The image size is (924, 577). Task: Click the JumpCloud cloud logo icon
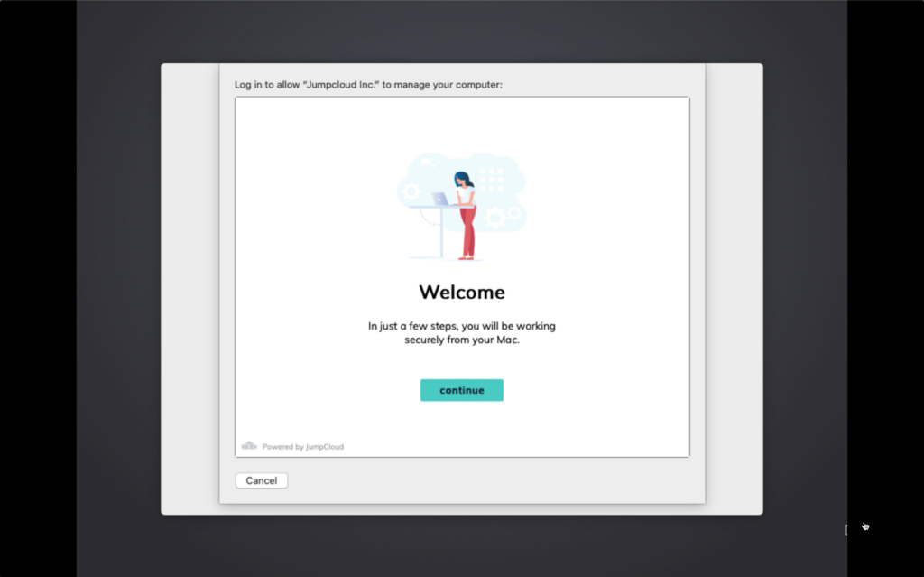click(x=249, y=446)
